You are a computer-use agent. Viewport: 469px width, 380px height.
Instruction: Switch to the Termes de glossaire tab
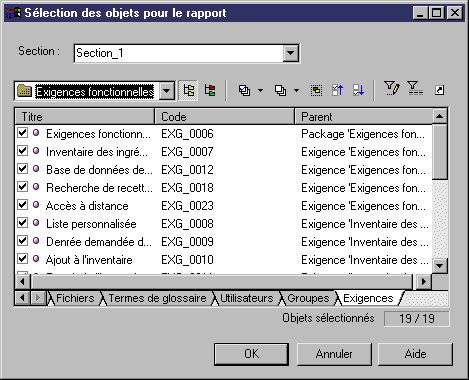coord(157,298)
